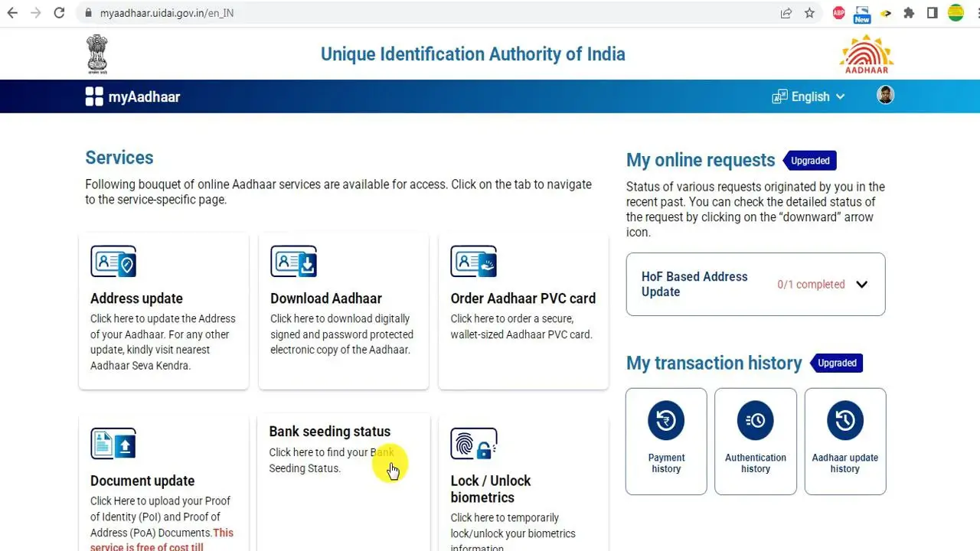Image resolution: width=980 pixels, height=551 pixels.
Task: Click the share page icon in the address bar
Action: click(786, 13)
